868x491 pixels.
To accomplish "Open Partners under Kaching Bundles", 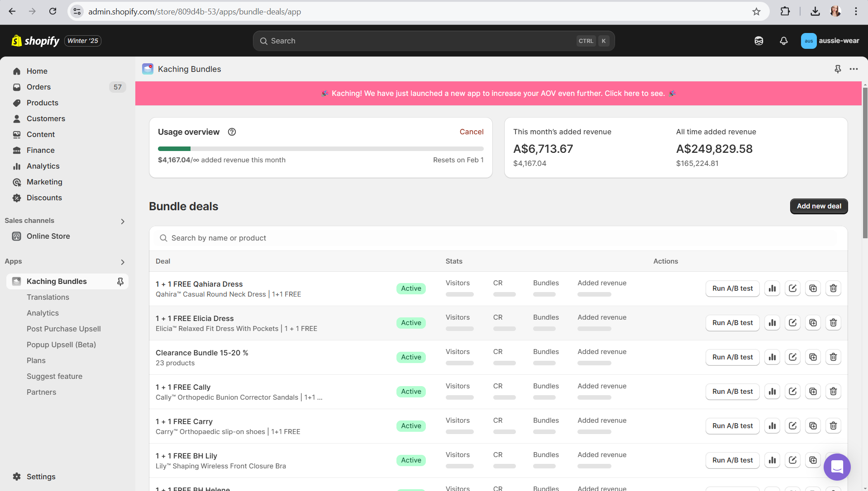I will tap(41, 392).
